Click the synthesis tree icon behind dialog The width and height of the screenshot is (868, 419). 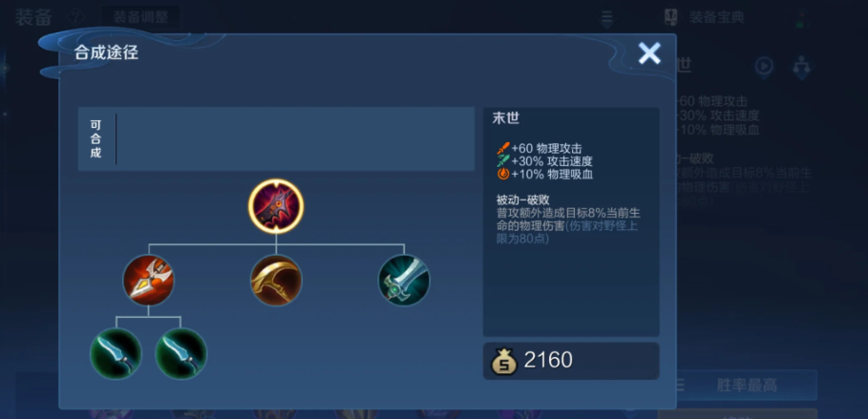click(x=801, y=67)
